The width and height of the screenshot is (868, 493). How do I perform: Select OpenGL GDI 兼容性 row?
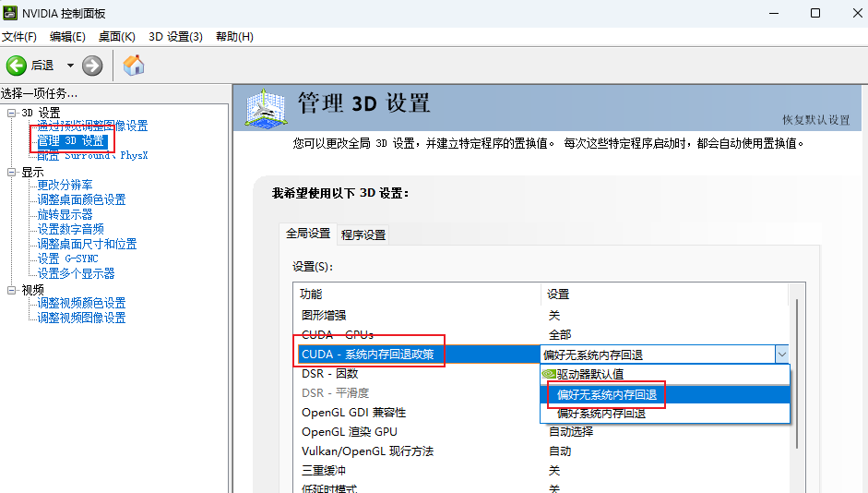(x=417, y=412)
